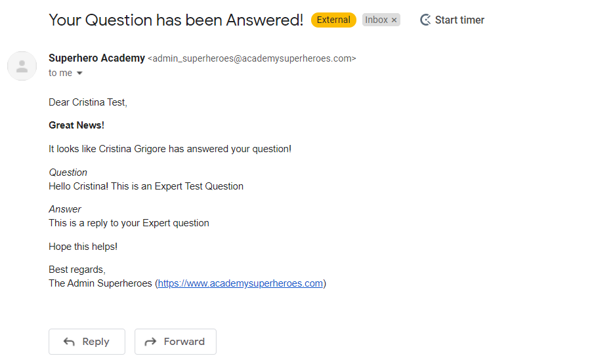Click the sender's profile avatar

tap(22, 66)
